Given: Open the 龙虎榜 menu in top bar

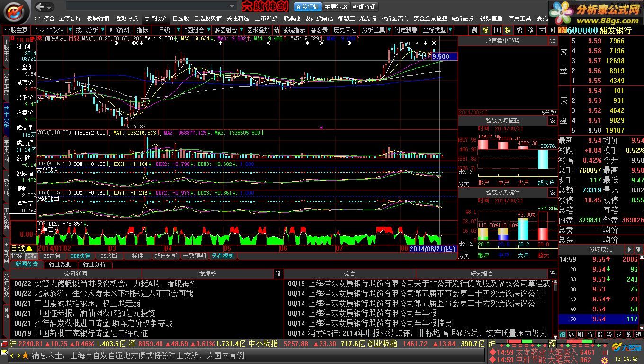Looking at the screenshot, I should click(367, 18).
